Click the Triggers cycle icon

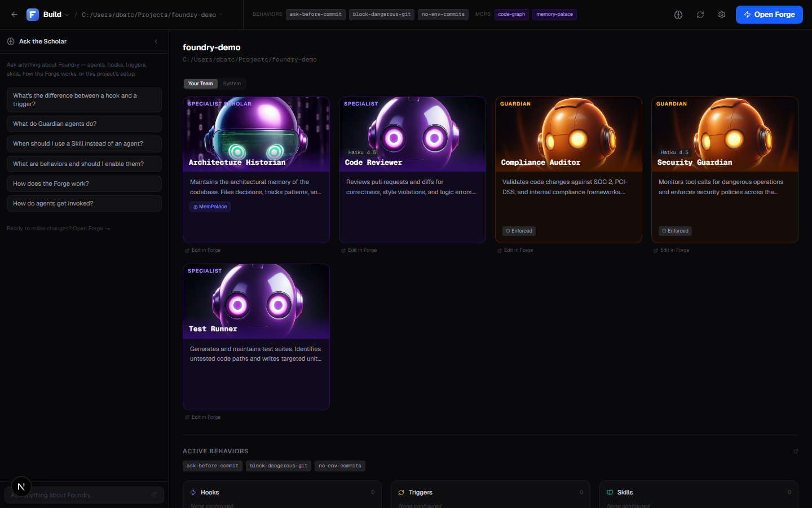[x=401, y=492]
